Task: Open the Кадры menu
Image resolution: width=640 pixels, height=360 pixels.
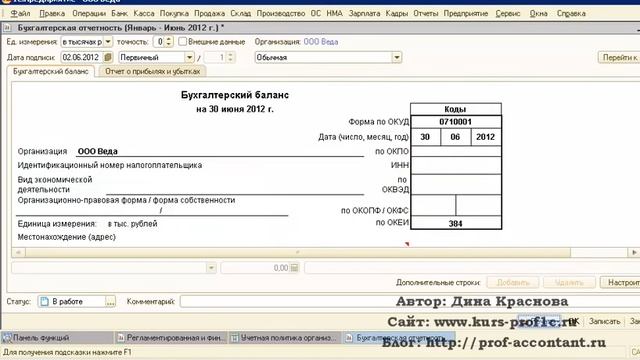Action: tap(396, 13)
